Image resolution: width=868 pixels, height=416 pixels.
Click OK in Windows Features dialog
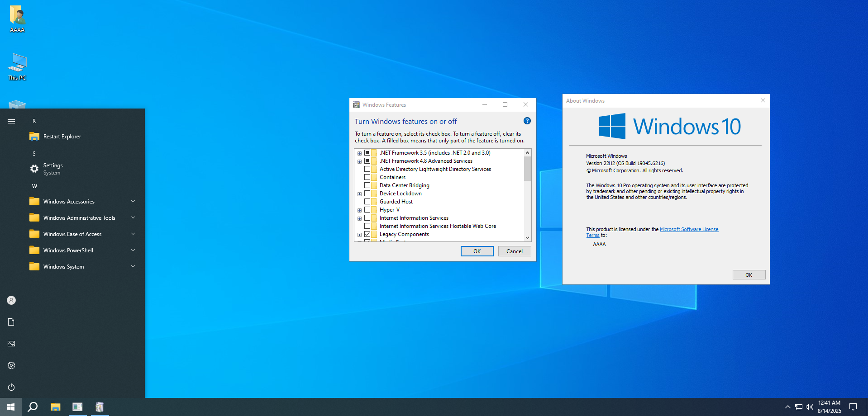(x=477, y=251)
